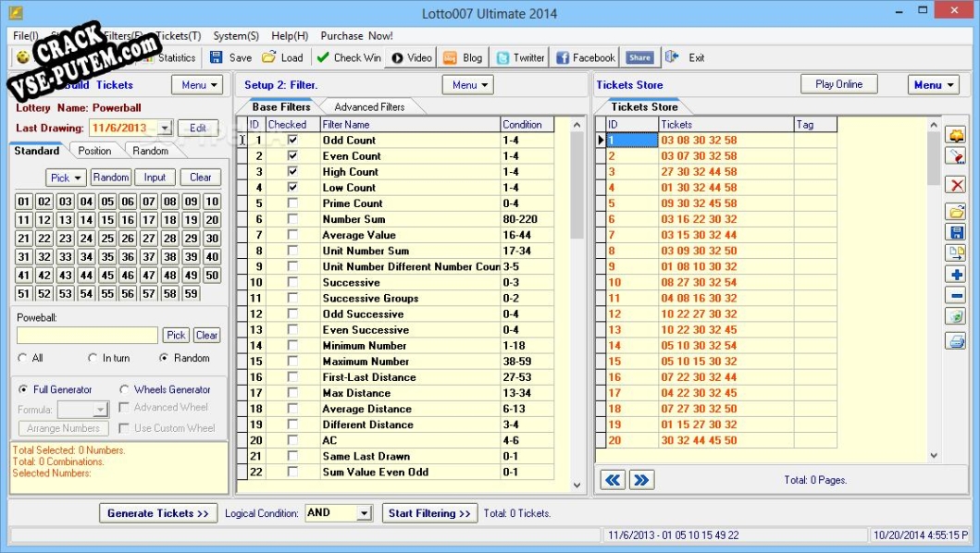Uncheck the Even Count filter checkbox

292,155
